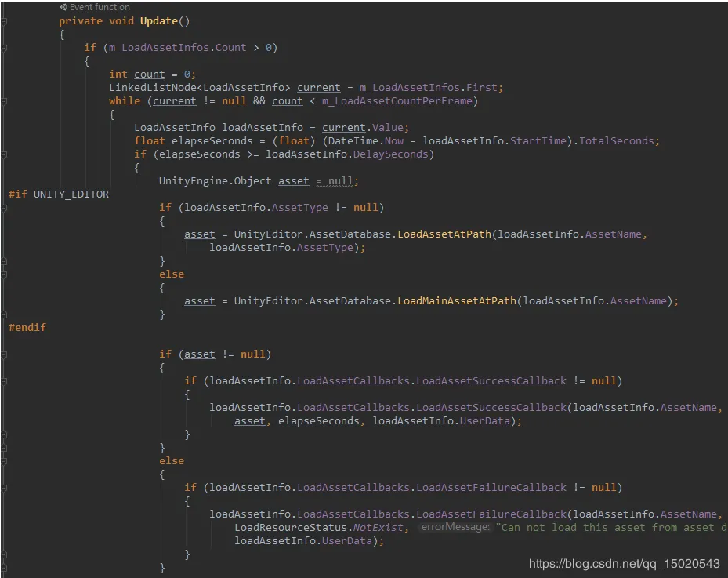Collapse the asset != null if block
This screenshot has height=578, width=728.
click(4, 354)
